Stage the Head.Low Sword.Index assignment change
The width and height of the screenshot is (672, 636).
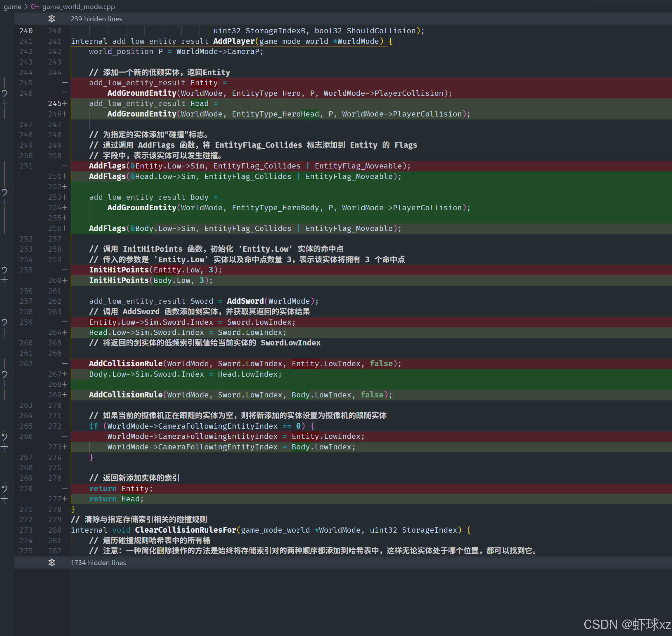click(4, 333)
